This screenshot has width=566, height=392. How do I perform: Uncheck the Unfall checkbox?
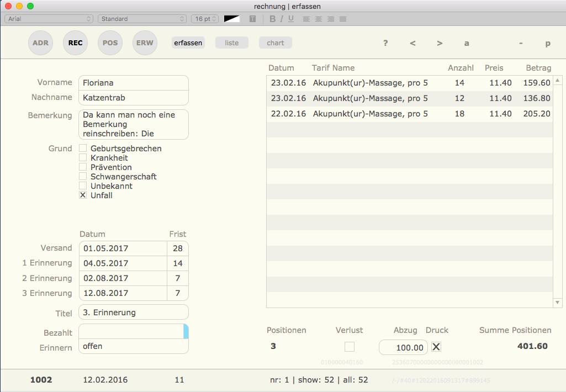pos(83,195)
